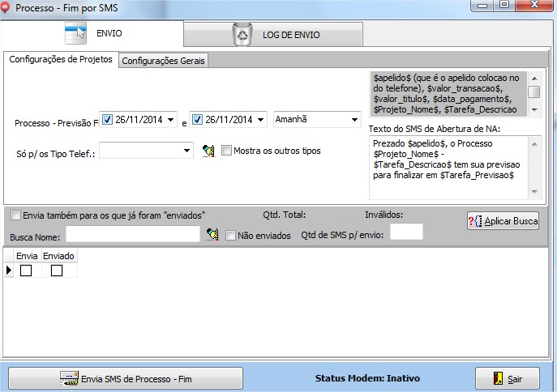
Task: Open the first date picker dropdown
Action: (170, 121)
